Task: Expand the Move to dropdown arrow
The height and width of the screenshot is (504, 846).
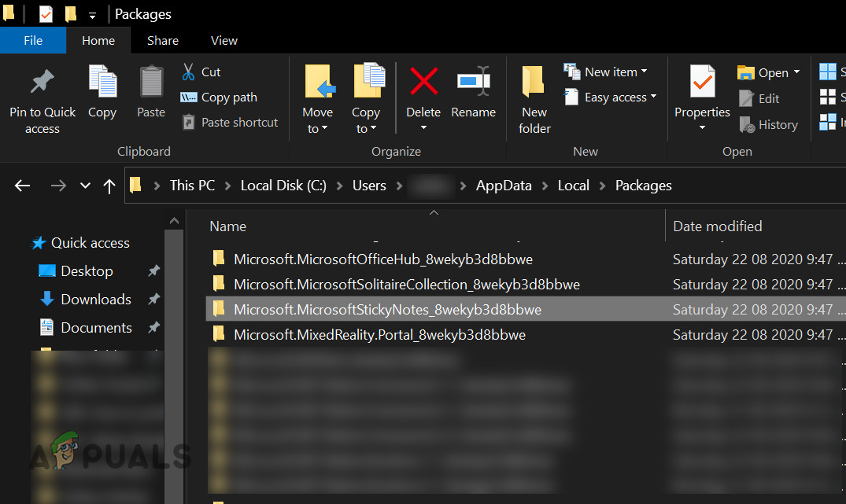Action: click(x=325, y=128)
